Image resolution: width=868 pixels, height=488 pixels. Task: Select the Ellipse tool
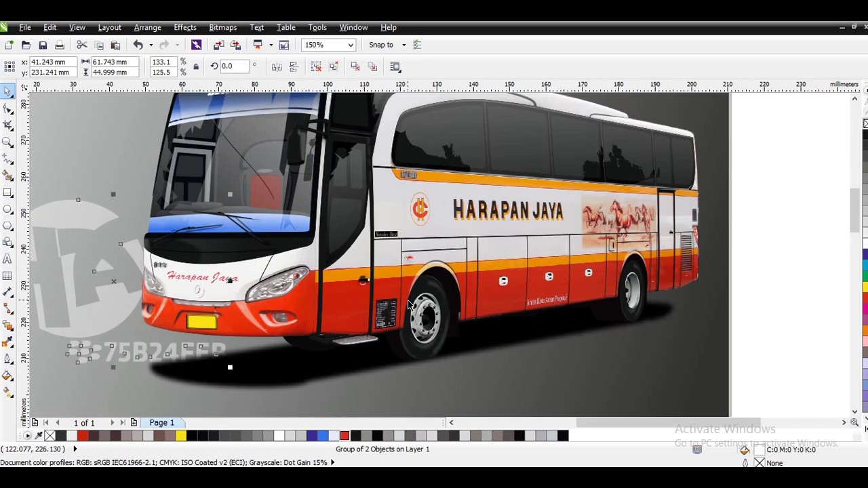8,209
